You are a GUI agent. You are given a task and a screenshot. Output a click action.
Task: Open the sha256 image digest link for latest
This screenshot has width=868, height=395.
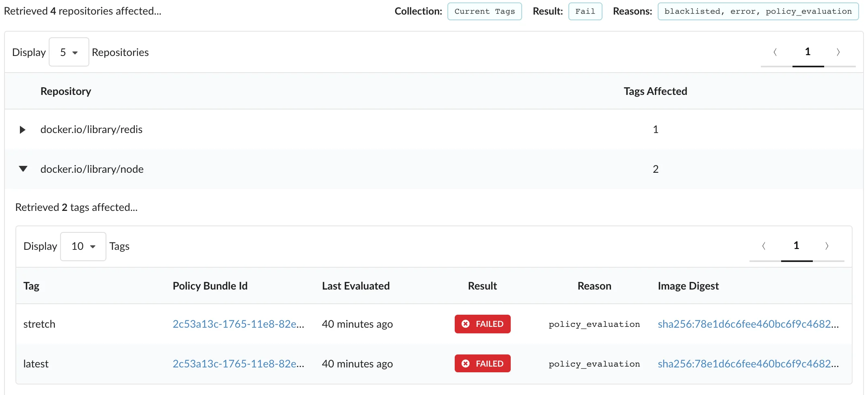tap(748, 363)
